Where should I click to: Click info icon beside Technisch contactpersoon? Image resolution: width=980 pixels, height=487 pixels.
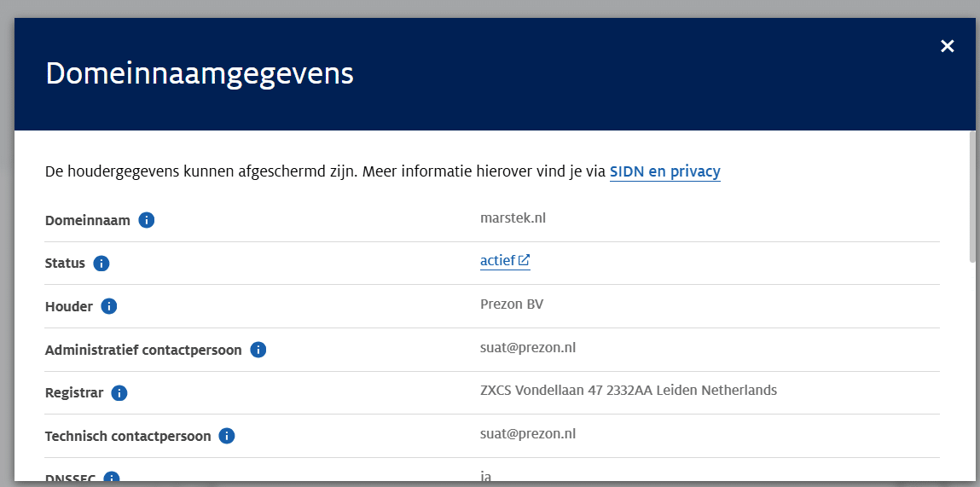(227, 436)
